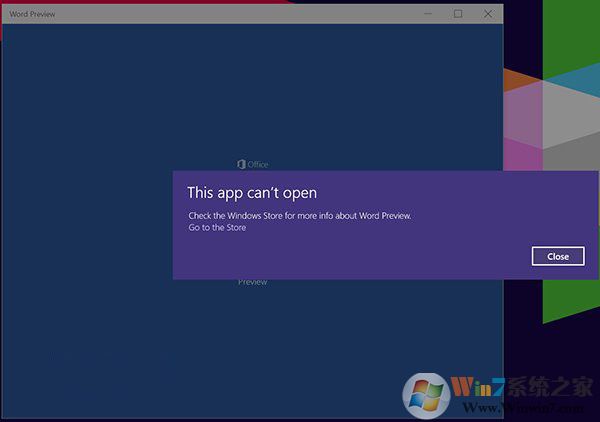Close the "This app can't open" dialog
This screenshot has height=422, width=600.
pos(558,256)
